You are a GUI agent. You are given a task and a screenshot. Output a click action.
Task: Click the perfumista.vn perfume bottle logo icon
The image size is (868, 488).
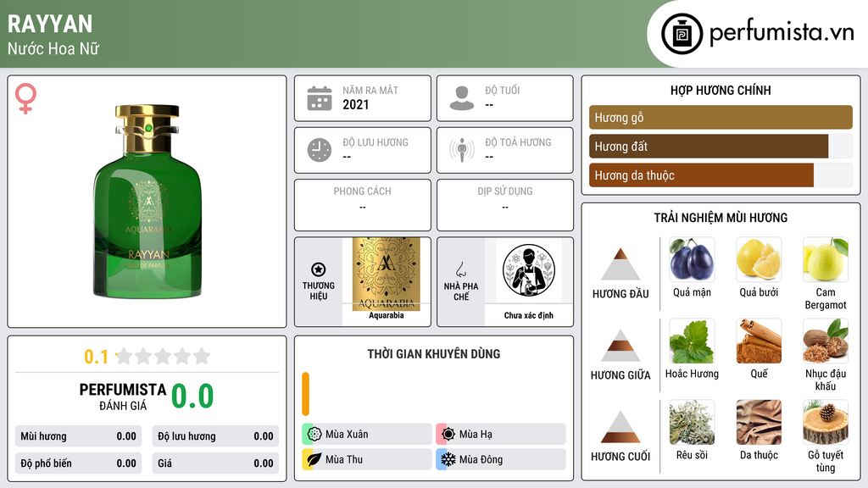(682, 34)
